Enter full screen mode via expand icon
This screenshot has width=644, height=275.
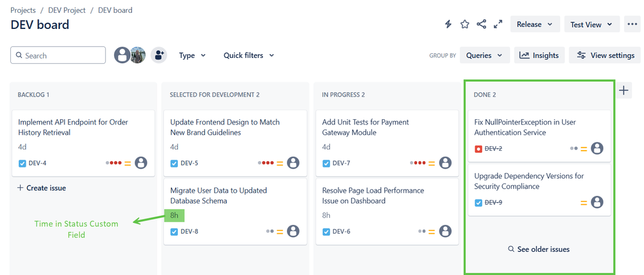click(498, 24)
